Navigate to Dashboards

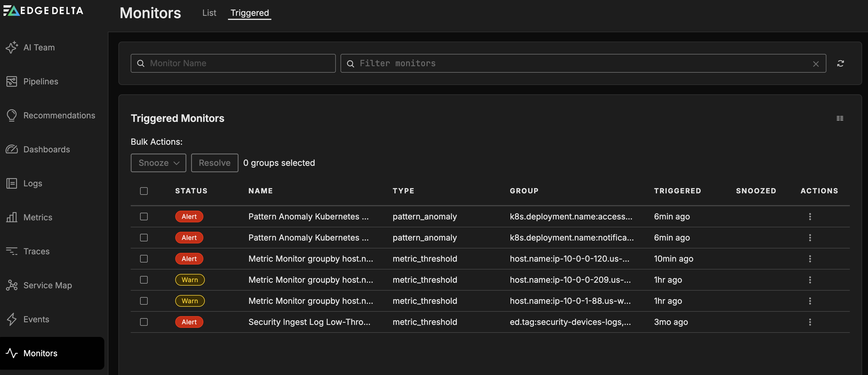[47, 149]
